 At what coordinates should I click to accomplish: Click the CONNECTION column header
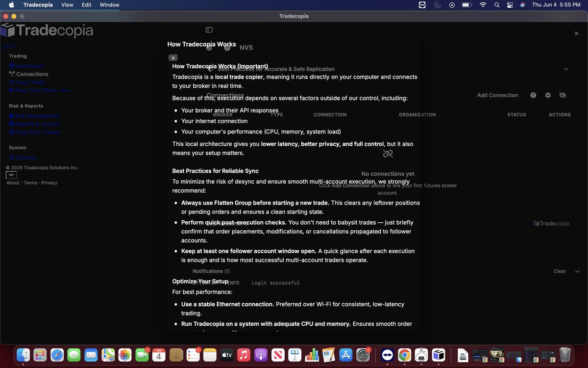tap(330, 115)
